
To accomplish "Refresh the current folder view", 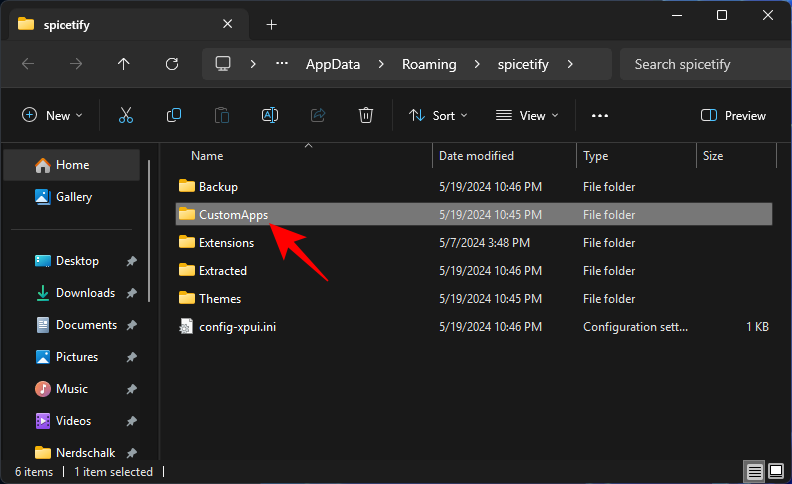I will click(x=172, y=64).
